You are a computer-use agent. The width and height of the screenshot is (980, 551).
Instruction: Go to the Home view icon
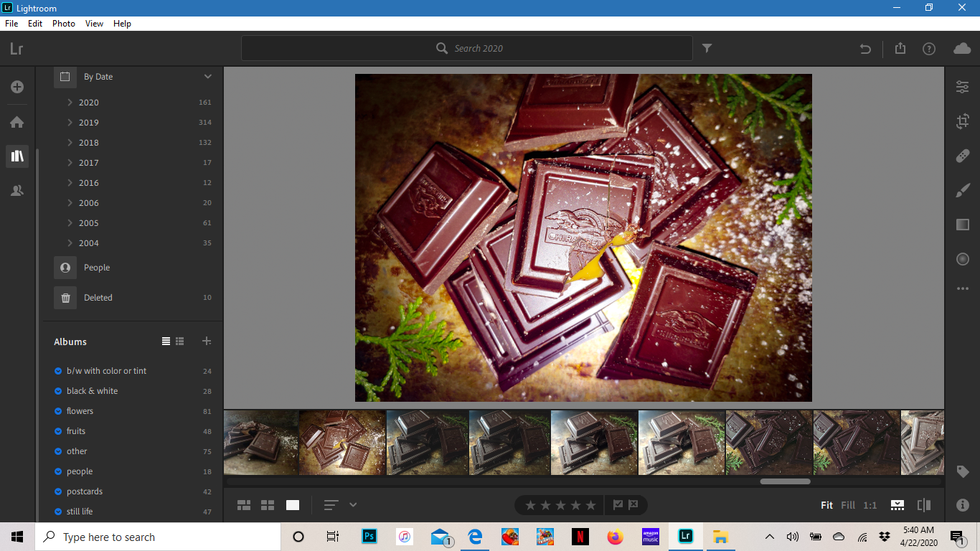pyautogui.click(x=17, y=122)
